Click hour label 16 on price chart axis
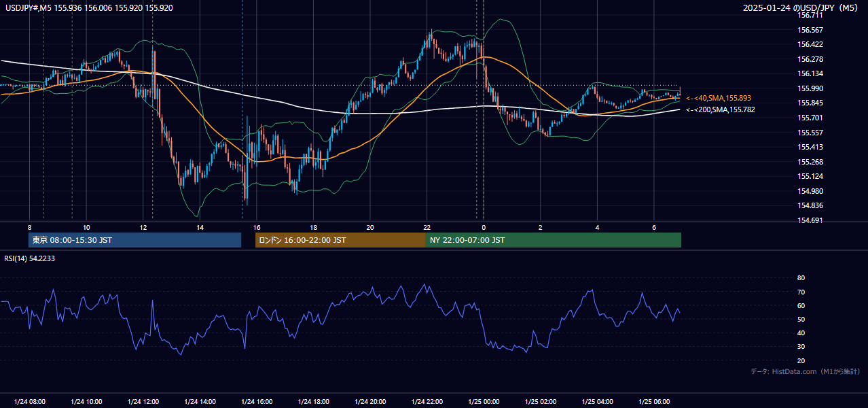The height and width of the screenshot is (408, 868). pos(256,227)
